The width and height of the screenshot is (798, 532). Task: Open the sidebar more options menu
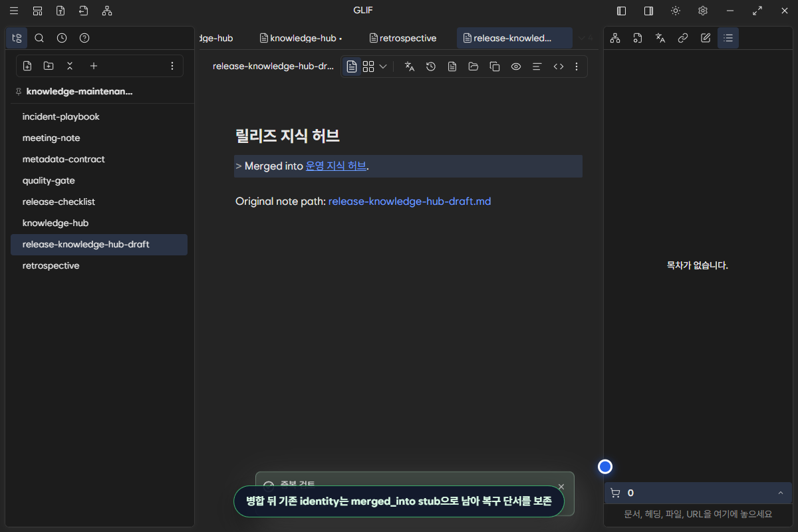click(172, 66)
